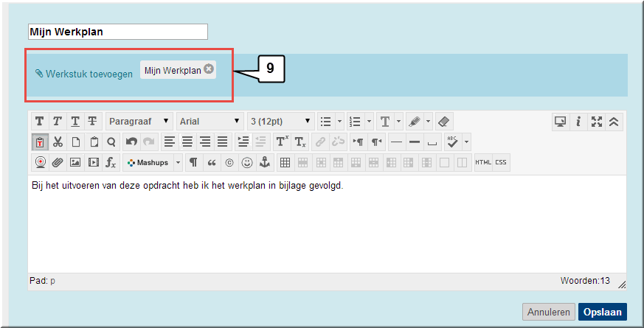Screen dimensions: 644x328
Task: Click the Mijn Werkplan title field
Action: tap(118, 32)
